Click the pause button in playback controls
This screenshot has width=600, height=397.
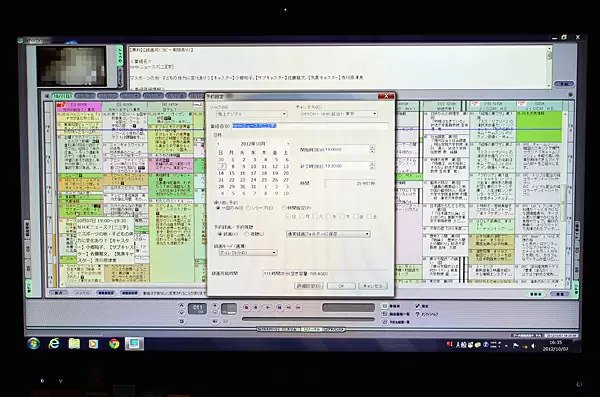279,307
